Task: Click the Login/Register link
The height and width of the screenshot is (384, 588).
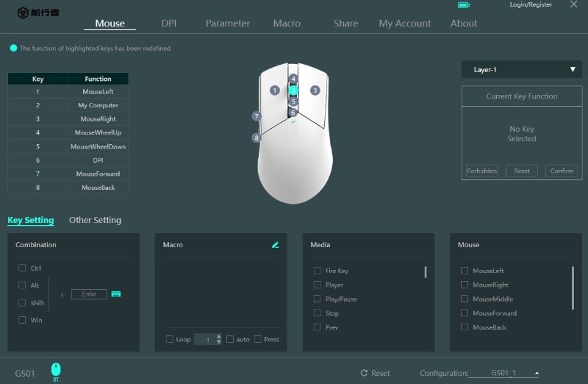Action: coord(531,5)
